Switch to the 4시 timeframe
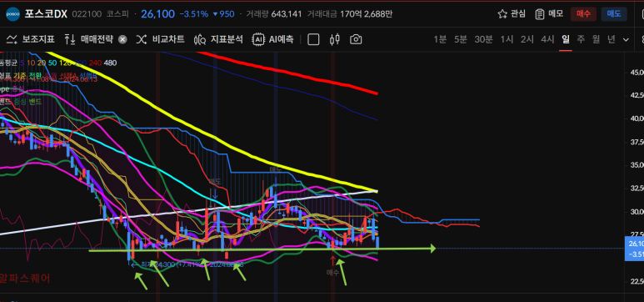The image size is (644, 302). coord(547,39)
